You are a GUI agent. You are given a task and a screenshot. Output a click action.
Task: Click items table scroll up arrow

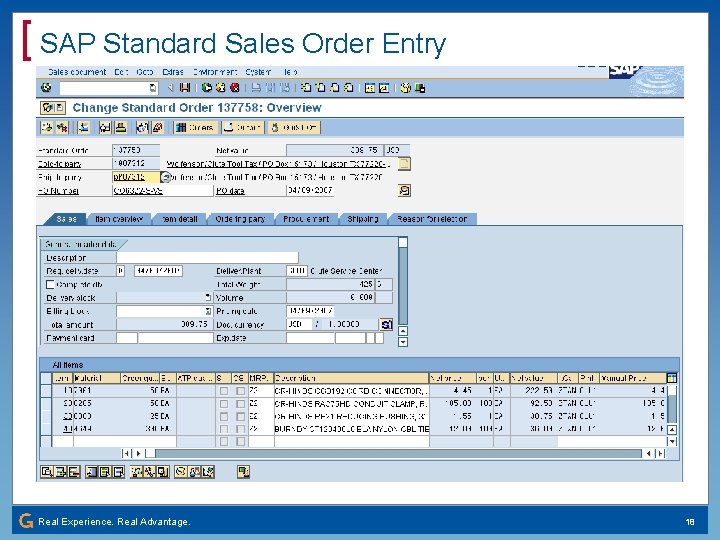[x=672, y=430]
